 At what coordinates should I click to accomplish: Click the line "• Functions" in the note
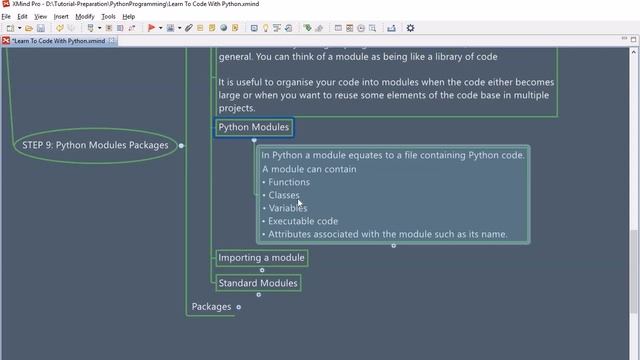[286, 182]
